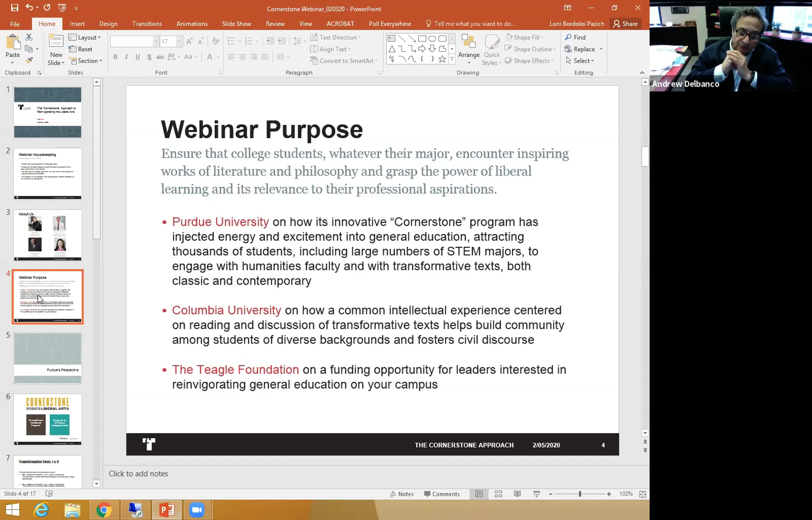
Task: Undo the last action
Action: tap(29, 8)
